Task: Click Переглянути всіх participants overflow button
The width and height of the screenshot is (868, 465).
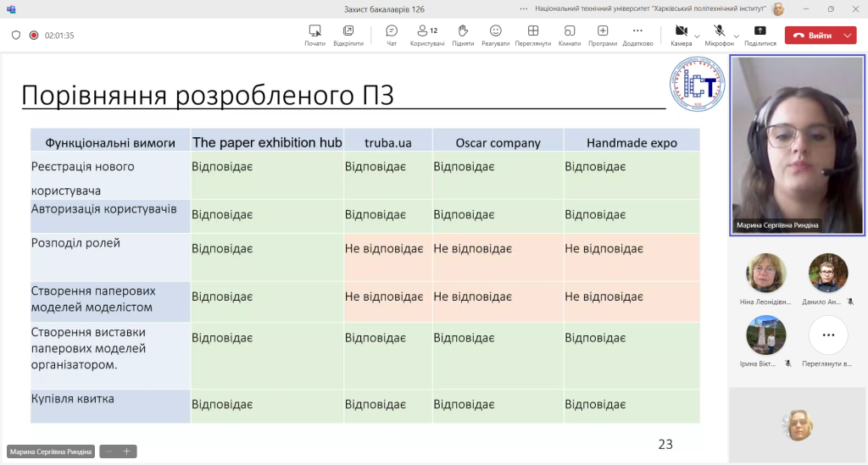Action: click(828, 336)
